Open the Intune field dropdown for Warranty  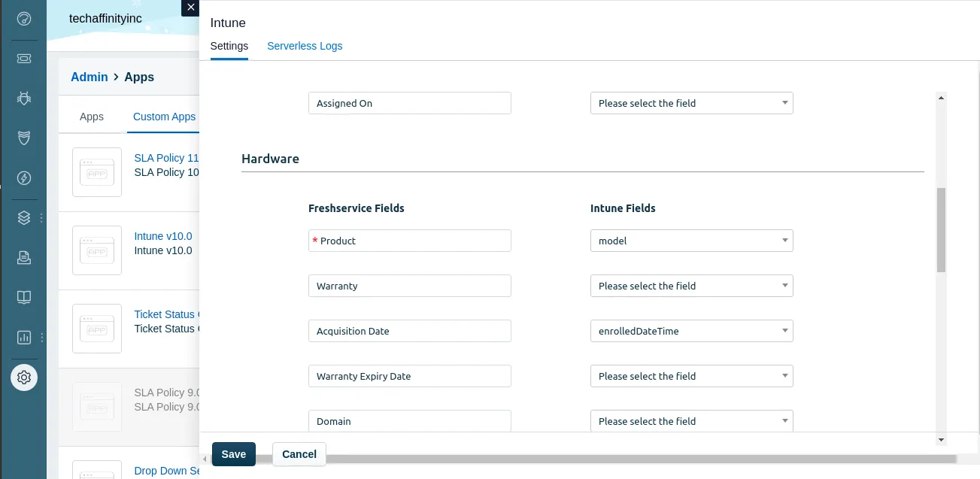692,286
